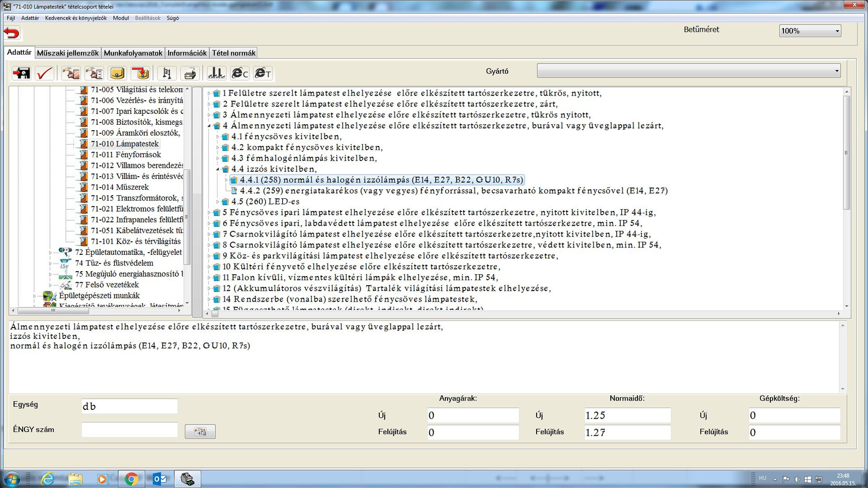The height and width of the screenshot is (488, 868).
Task: Click the hand-with-checklist toolbar icon
Action: (x=94, y=73)
